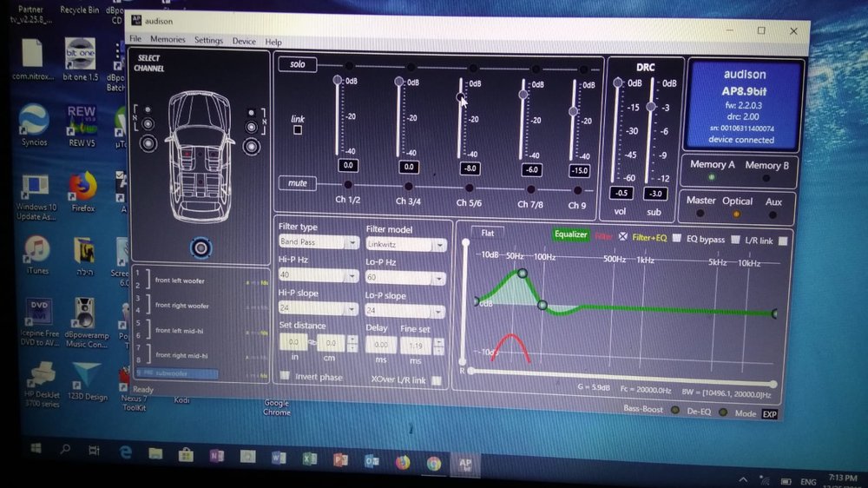Open PowerPoint from the taskbar
The height and width of the screenshot is (488, 868).
coord(340,459)
